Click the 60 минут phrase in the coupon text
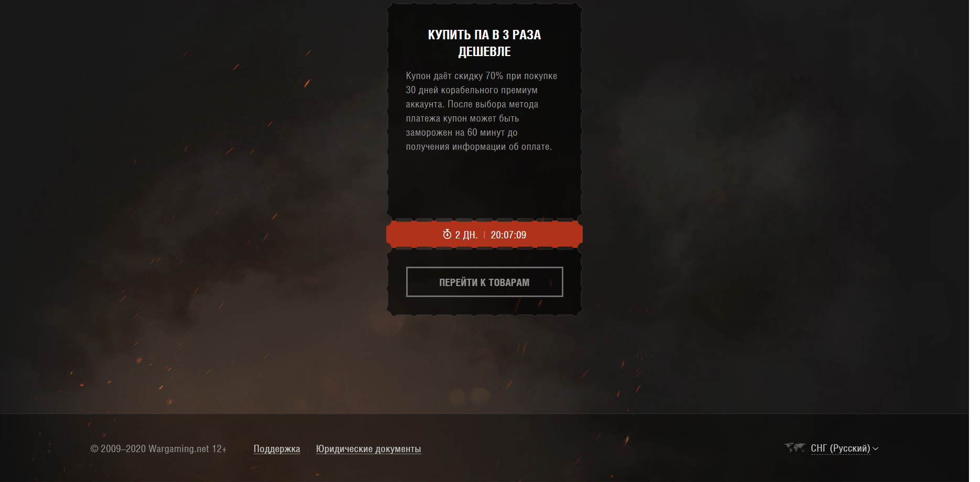The image size is (980, 482). click(x=486, y=133)
